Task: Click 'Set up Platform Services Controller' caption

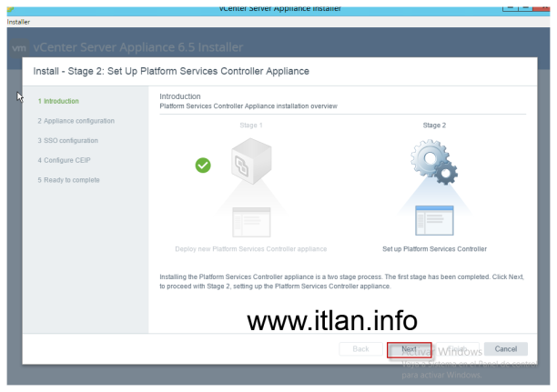Action: click(434, 249)
